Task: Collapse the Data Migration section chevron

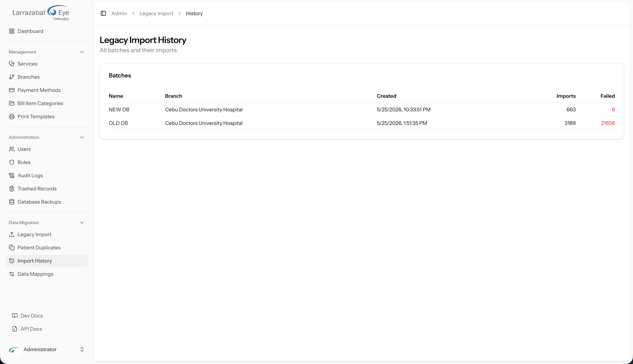Action: [82, 223]
